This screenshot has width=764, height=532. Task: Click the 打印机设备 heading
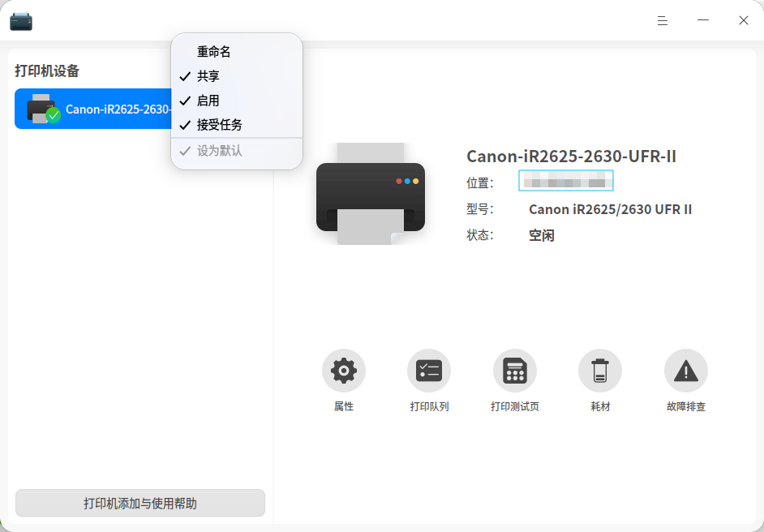47,71
